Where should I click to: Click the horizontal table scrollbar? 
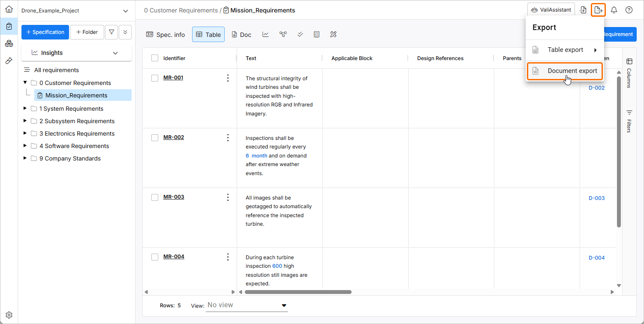click(x=298, y=292)
